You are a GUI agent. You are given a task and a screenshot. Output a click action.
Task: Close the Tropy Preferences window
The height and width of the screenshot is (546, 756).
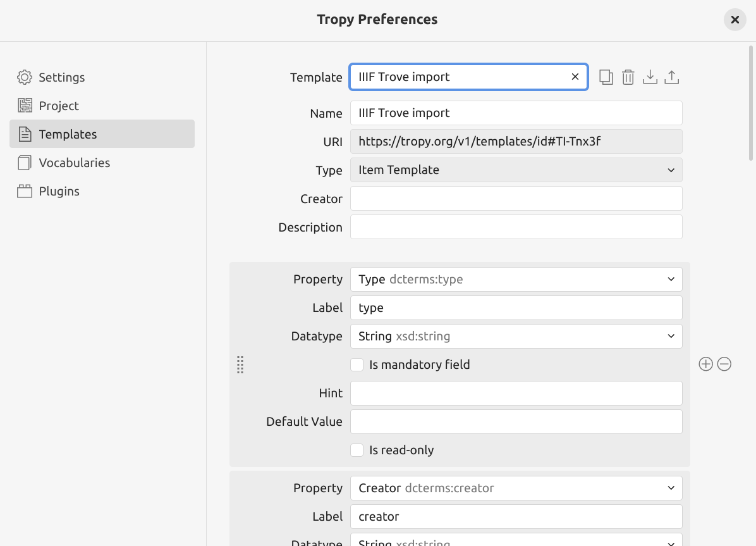pyautogui.click(x=735, y=20)
